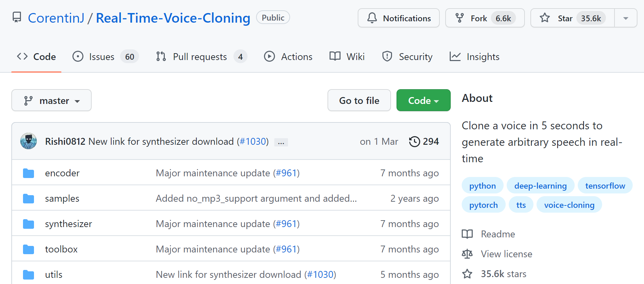Viewport: 644px width, 284px height.
Task: Go to the Actions tab
Action: (288, 57)
